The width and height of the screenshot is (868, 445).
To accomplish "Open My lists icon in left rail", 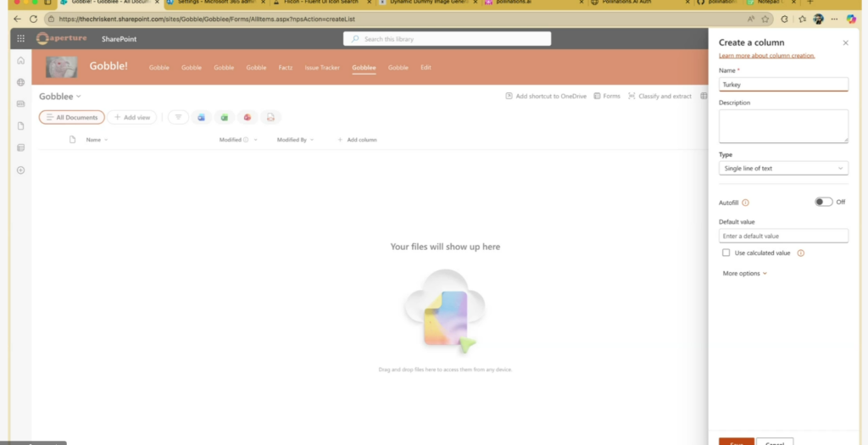I will tap(20, 147).
